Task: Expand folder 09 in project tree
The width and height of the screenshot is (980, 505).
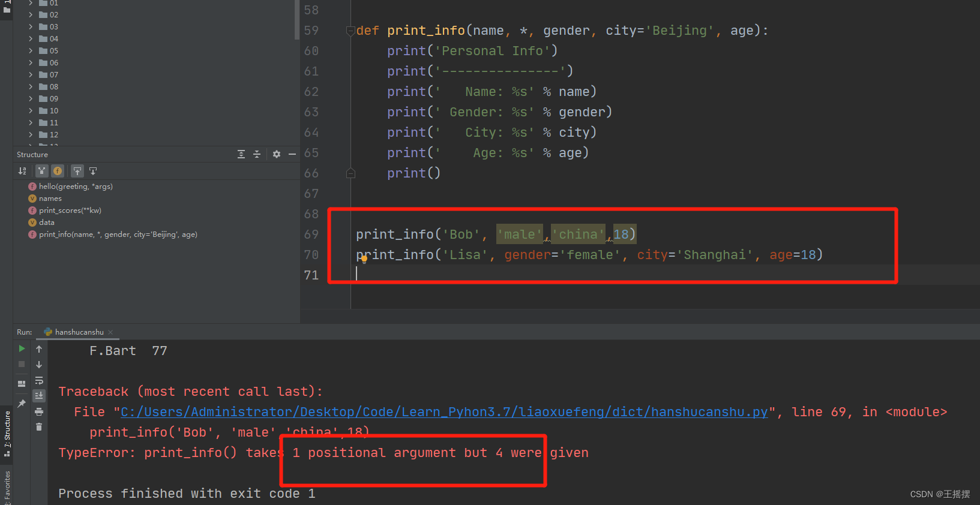Action: 31,98
